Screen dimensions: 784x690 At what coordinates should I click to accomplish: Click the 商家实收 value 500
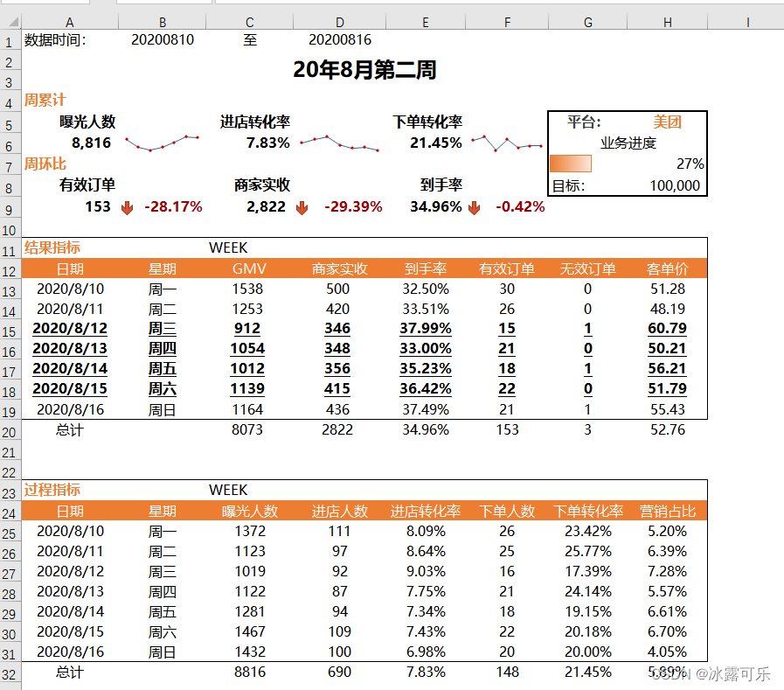pyautogui.click(x=338, y=289)
